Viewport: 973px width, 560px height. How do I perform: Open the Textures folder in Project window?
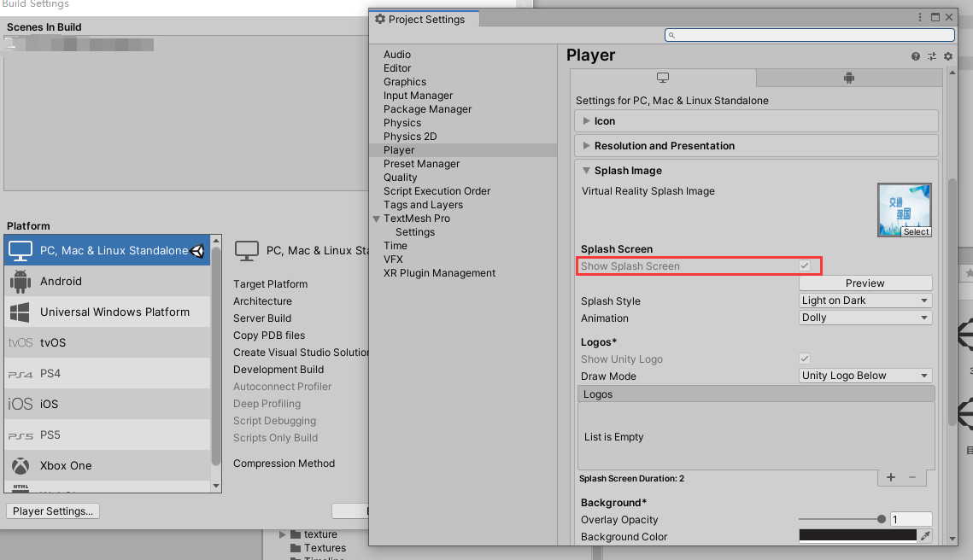coord(325,547)
